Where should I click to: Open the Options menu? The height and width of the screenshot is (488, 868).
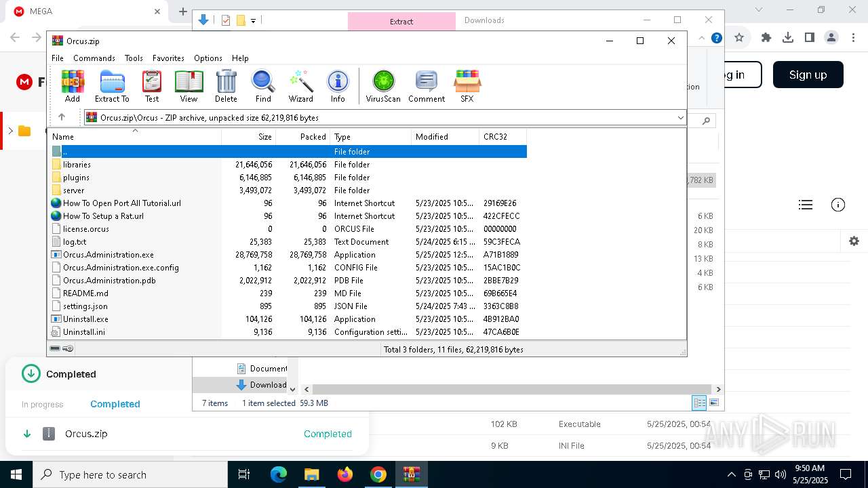[208, 58]
